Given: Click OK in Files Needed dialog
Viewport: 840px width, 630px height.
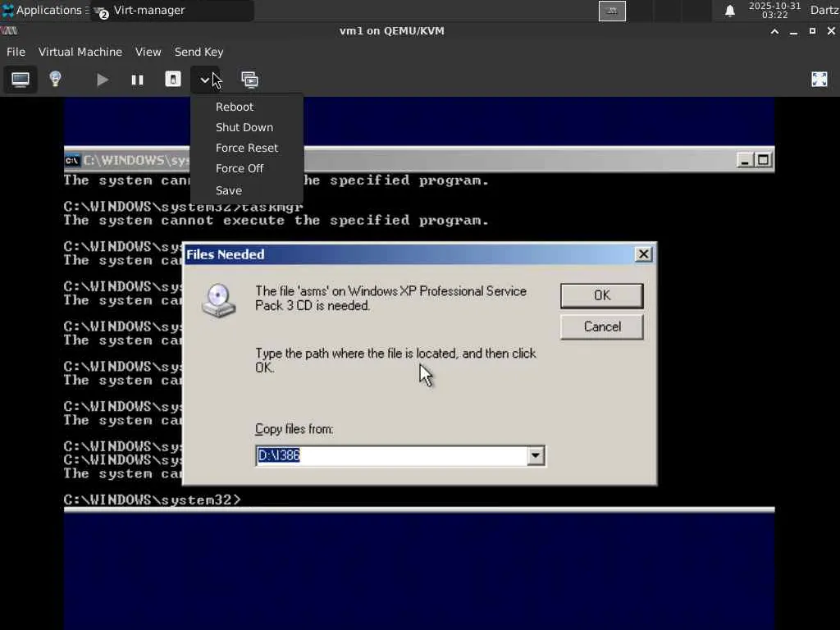Looking at the screenshot, I should [x=601, y=295].
